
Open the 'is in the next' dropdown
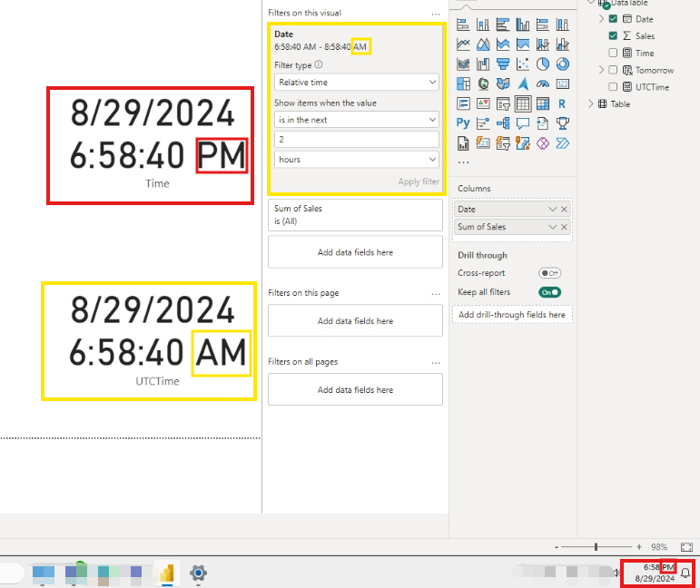(x=356, y=120)
